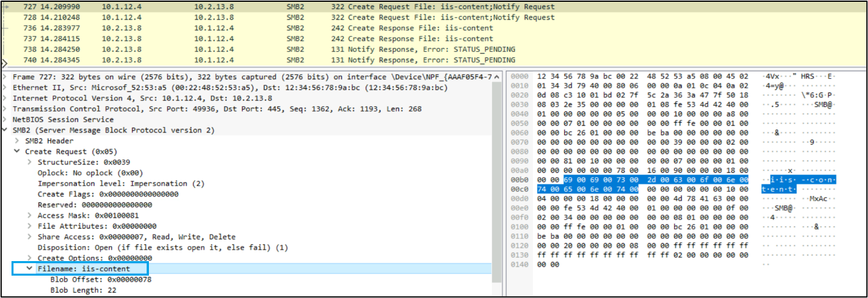868x298 pixels.
Task: Select packet 740 Notify Response row
Action: click(x=434, y=60)
